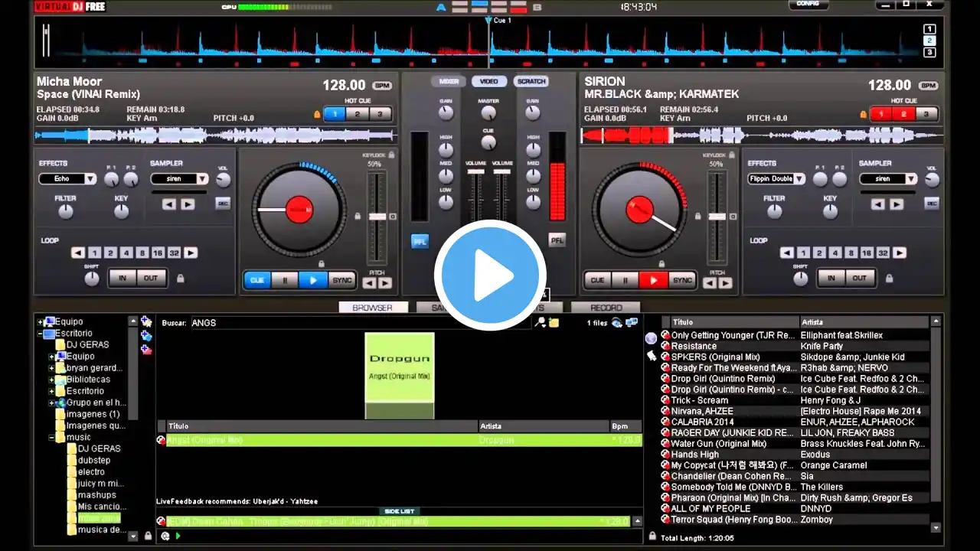Click the red add filter folder icon
This screenshot has width=980, height=551.
pos(146,350)
